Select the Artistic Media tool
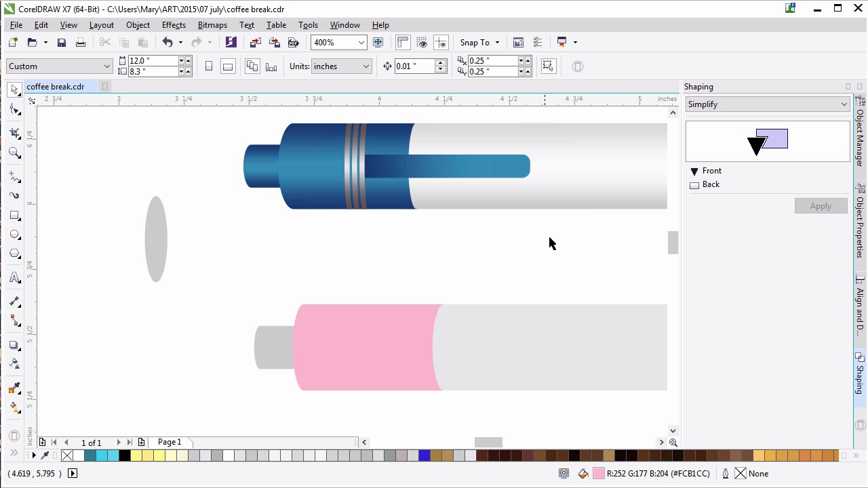868x488 pixels. [14, 195]
